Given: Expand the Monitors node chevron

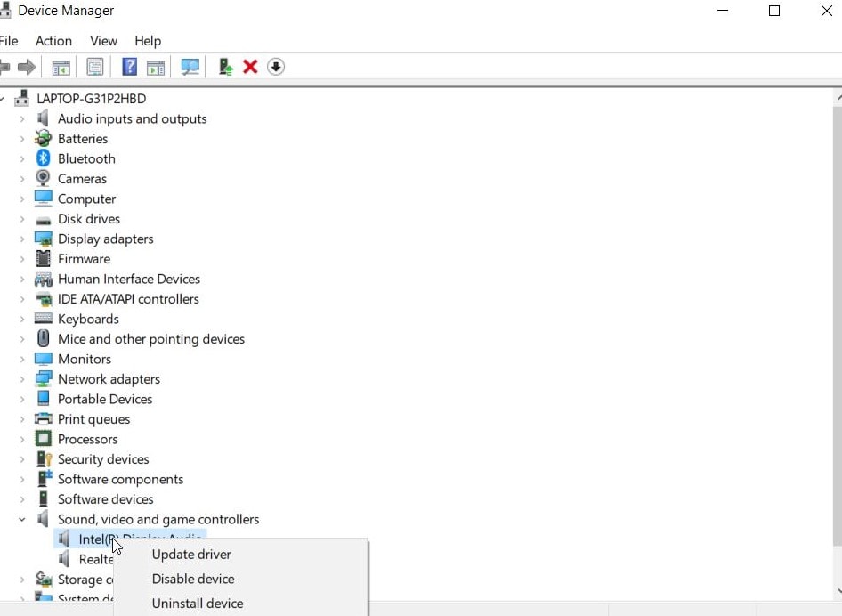Looking at the screenshot, I should tap(22, 359).
